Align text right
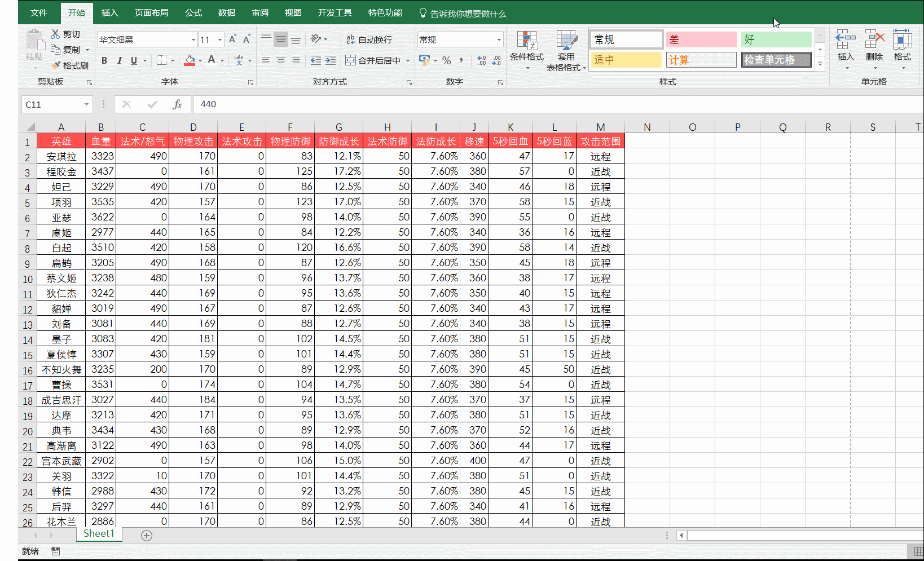Screen dimensions: 924x561 pos(296,60)
